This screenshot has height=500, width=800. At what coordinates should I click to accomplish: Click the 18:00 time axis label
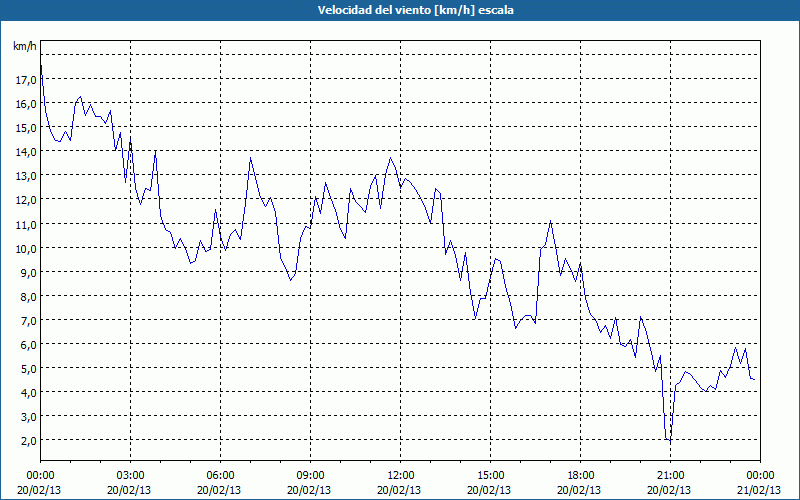click(580, 476)
